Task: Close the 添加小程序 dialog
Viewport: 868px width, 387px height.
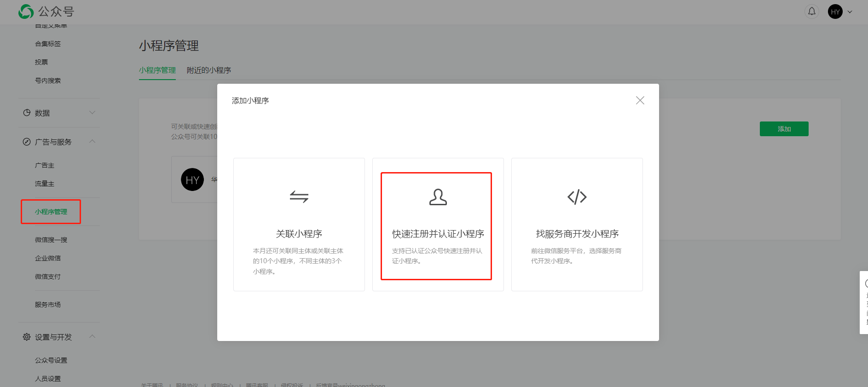Action: click(x=640, y=100)
